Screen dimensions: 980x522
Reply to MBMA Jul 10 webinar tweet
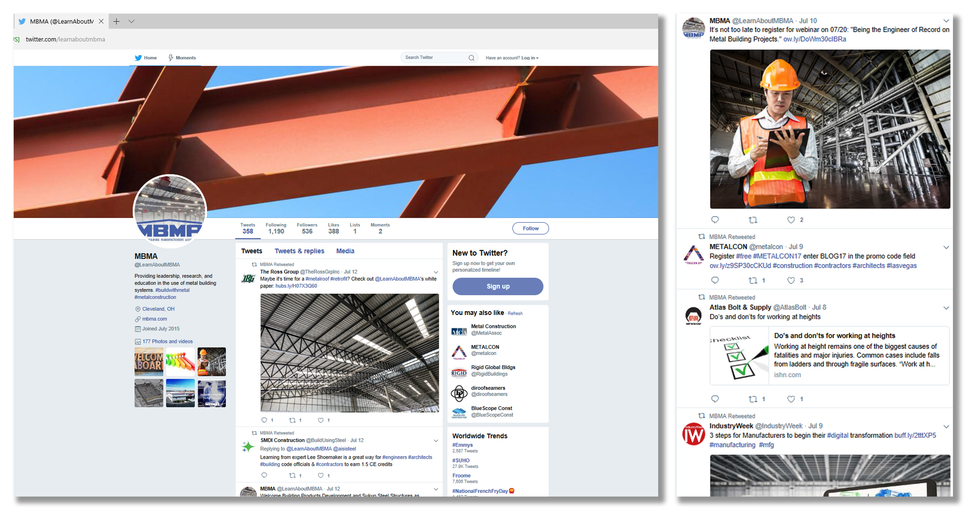715,220
